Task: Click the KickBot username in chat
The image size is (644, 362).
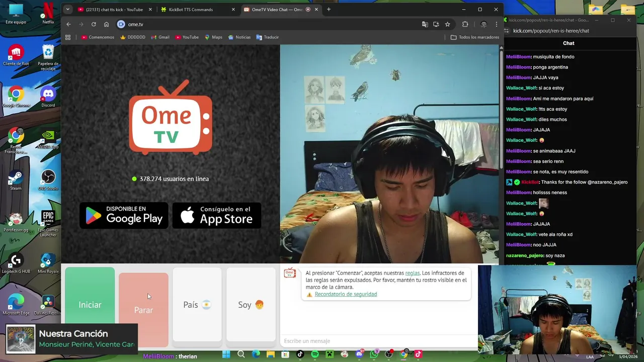Action: pyautogui.click(x=530, y=182)
